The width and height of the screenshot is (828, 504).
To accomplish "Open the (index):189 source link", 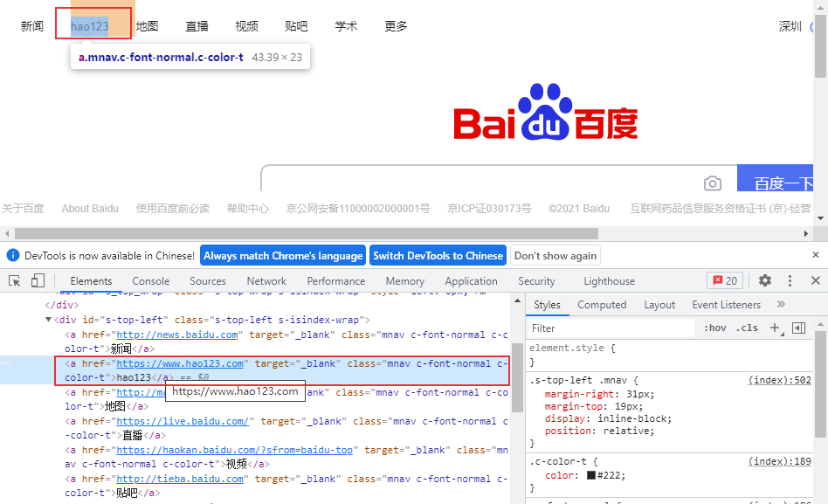I will (x=779, y=461).
